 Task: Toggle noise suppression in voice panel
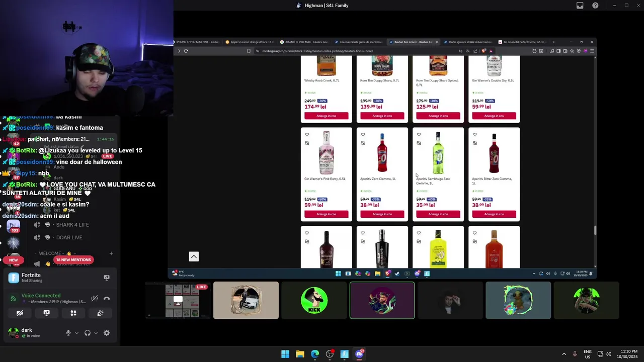pyautogui.click(x=94, y=299)
